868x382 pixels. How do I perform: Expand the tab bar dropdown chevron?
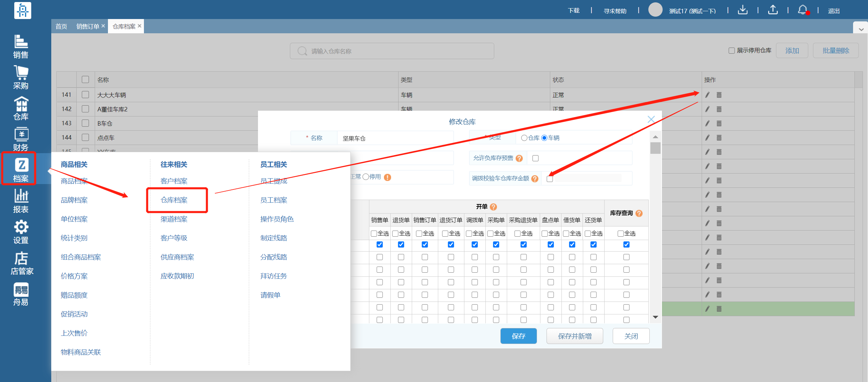coord(861,29)
